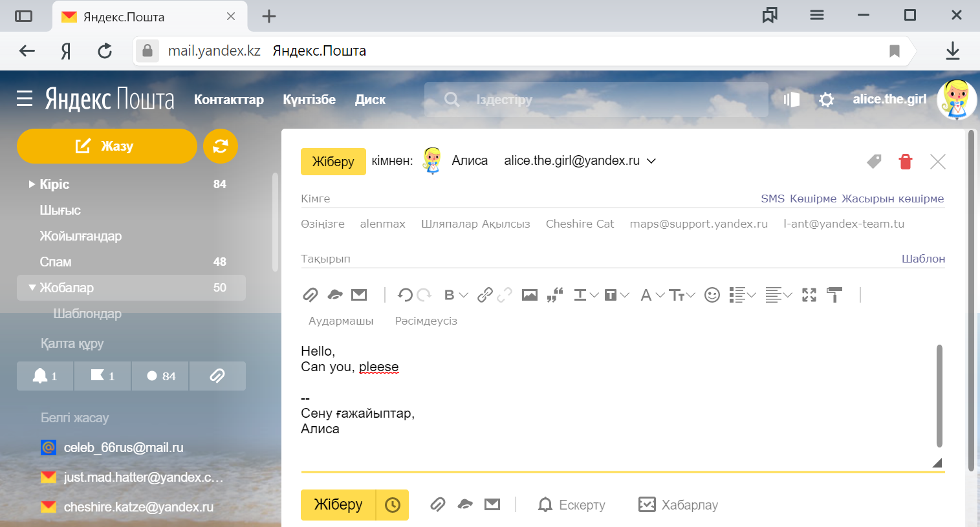This screenshot has height=527, width=980.
Task: Close the compose window
Action: [938, 161]
